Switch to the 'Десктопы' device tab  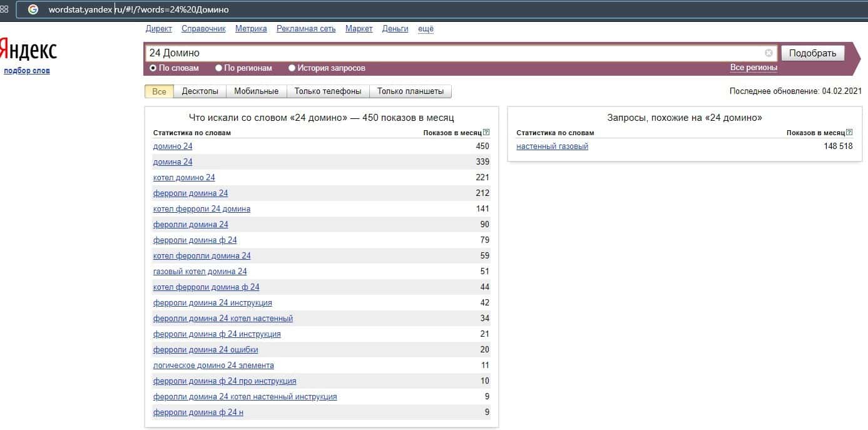[200, 91]
